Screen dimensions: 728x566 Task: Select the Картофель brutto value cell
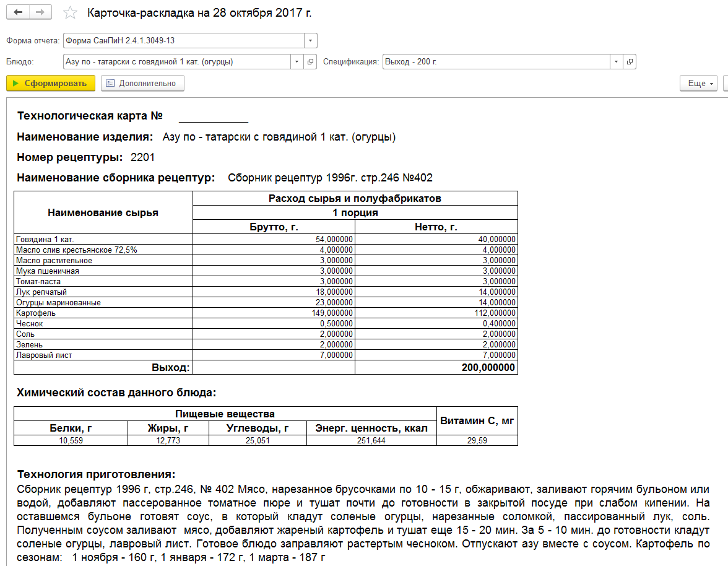274,313
